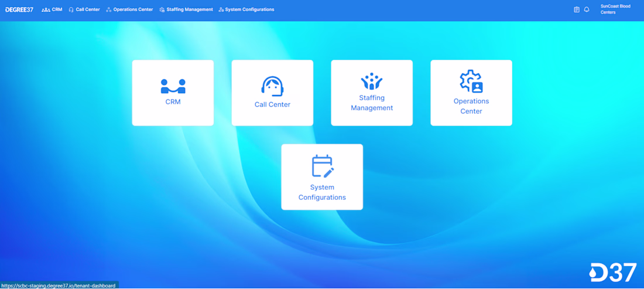Click the 'Call Center' label on its card
Viewport: 644px width, 289px height.
272,104
